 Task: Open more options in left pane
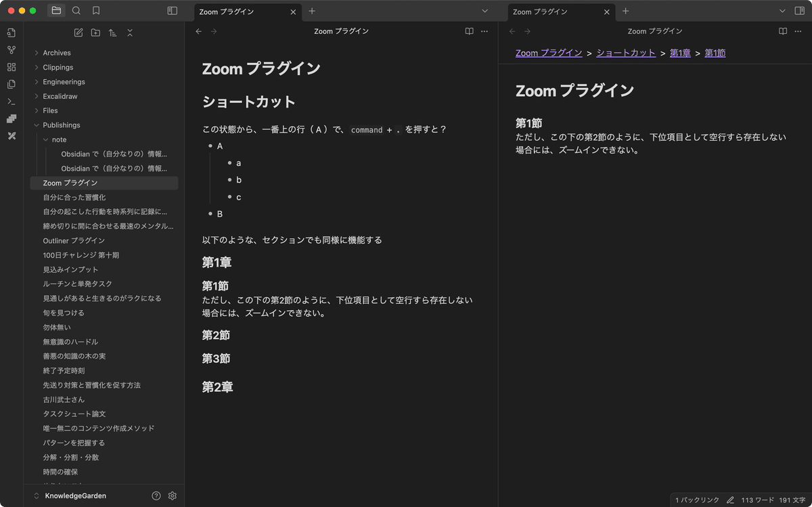point(484,31)
